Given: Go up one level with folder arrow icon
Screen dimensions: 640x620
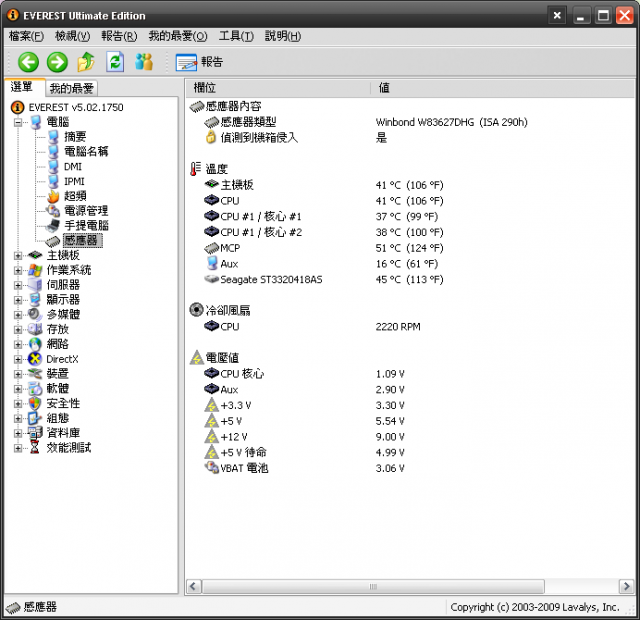Looking at the screenshot, I should tap(86, 62).
